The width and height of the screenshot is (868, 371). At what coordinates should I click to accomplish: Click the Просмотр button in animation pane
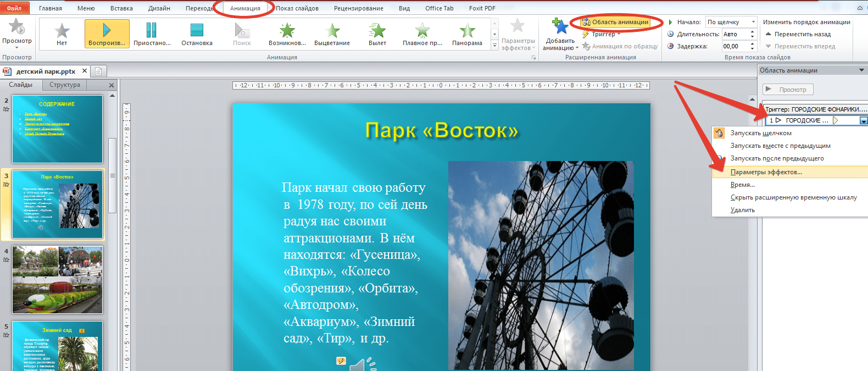click(788, 90)
